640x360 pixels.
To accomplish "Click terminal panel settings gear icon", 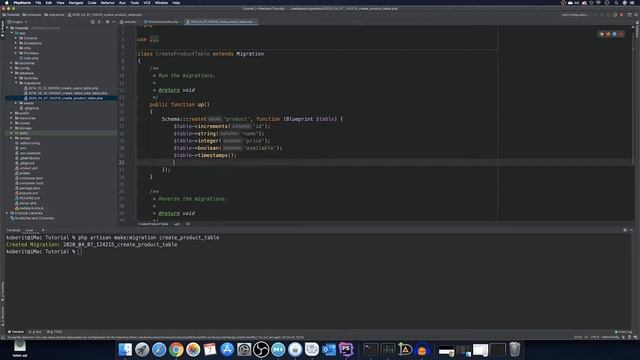I will pyautogui.click(x=625, y=230).
